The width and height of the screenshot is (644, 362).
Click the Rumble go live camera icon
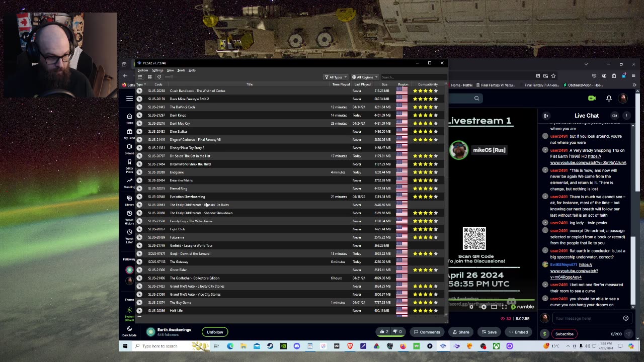(592, 99)
